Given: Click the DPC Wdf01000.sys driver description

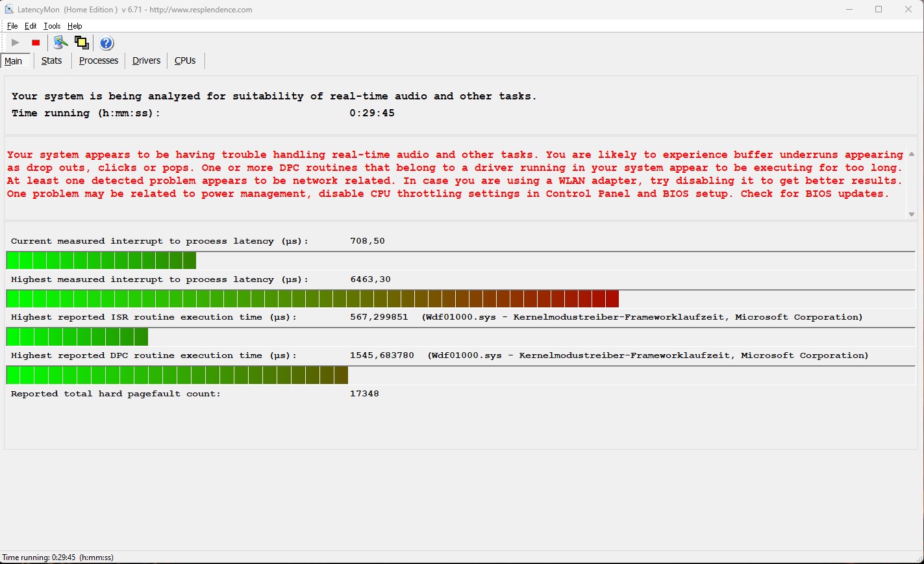Looking at the screenshot, I should coord(648,355).
